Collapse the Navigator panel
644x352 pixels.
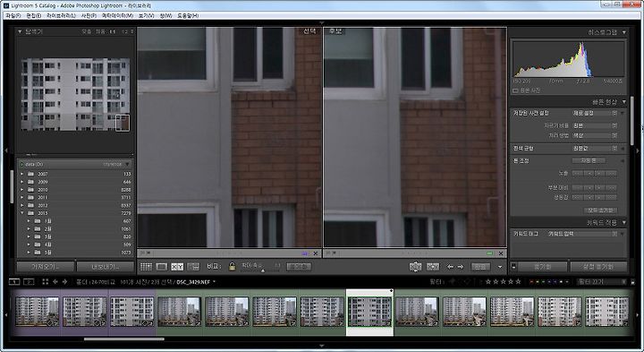pyautogui.click(x=20, y=31)
